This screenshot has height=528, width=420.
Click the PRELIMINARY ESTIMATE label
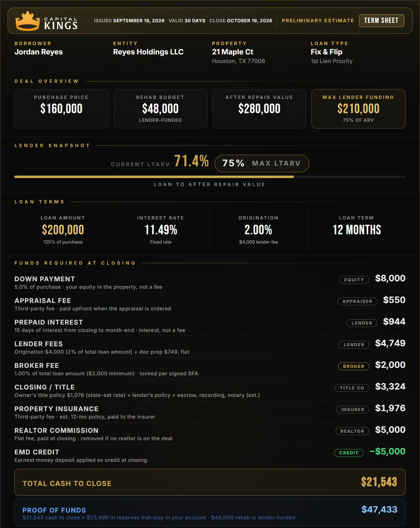pyautogui.click(x=318, y=21)
